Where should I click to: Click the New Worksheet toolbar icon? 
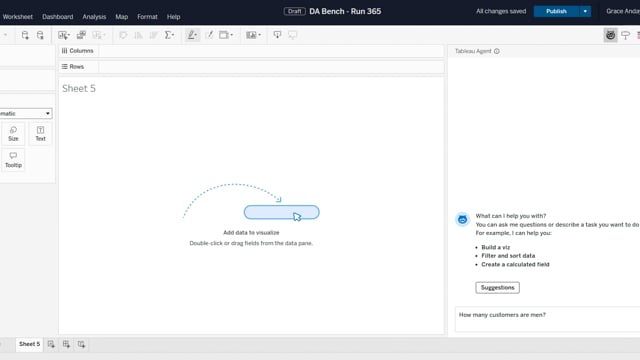coord(64,35)
